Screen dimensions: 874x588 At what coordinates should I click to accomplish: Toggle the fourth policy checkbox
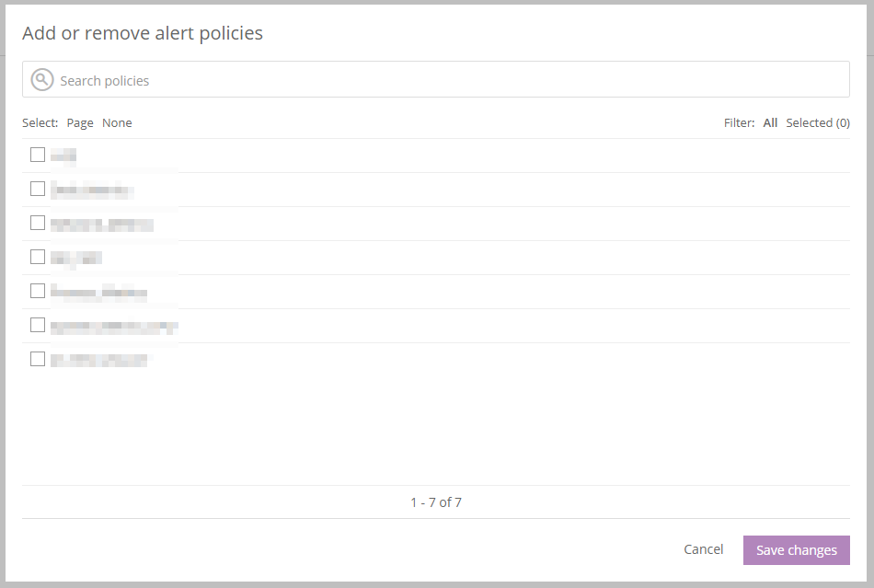38,257
